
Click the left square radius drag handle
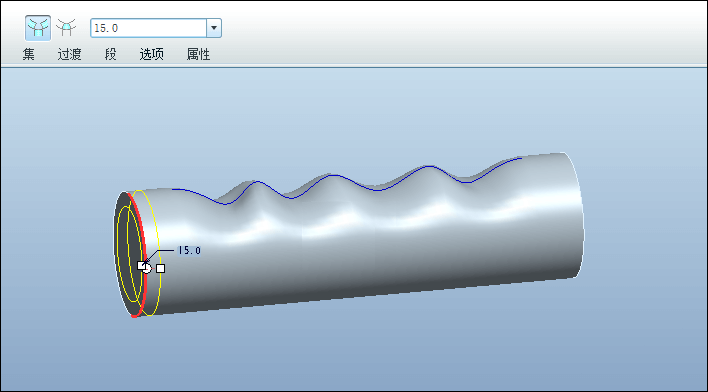point(141,266)
